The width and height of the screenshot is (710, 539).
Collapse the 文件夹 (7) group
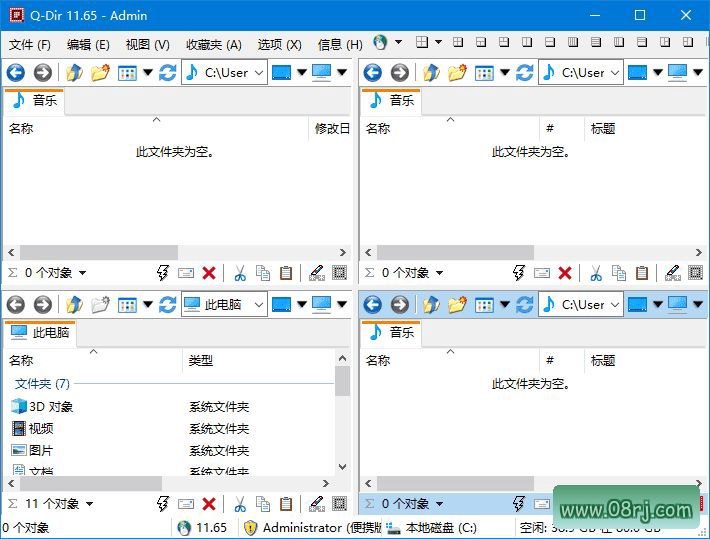(x=42, y=384)
